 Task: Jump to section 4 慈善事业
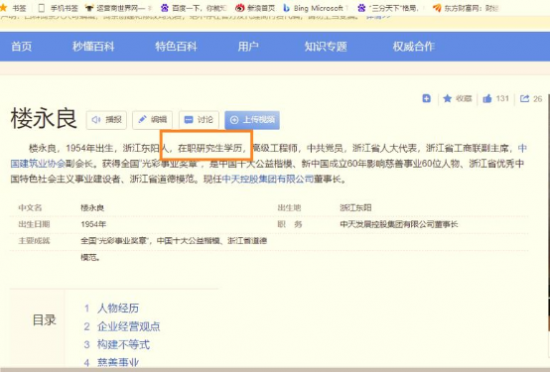coord(118,363)
